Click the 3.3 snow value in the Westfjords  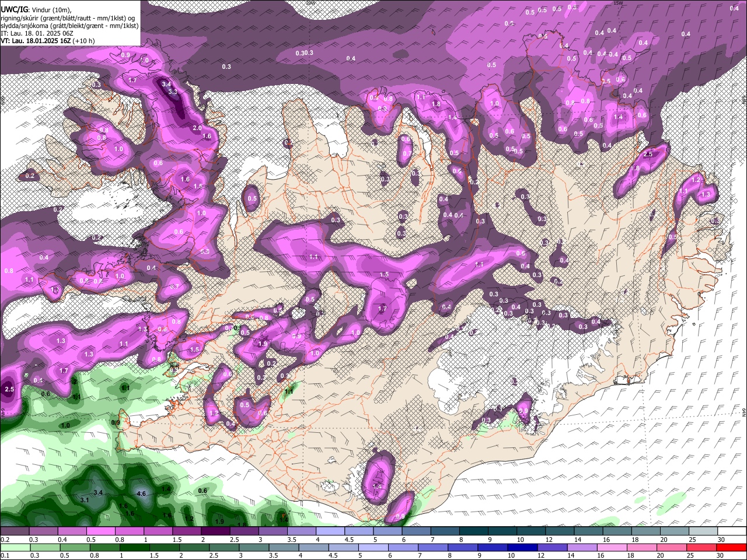pos(173,92)
